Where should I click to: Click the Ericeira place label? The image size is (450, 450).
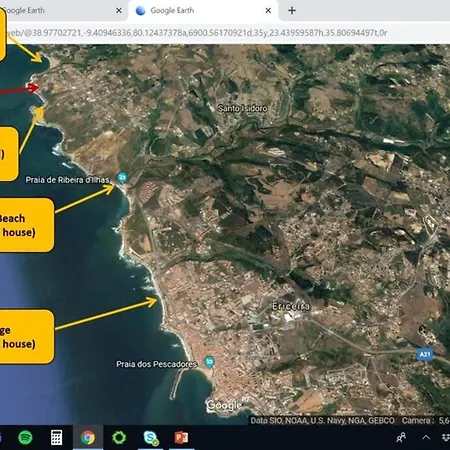click(x=291, y=306)
